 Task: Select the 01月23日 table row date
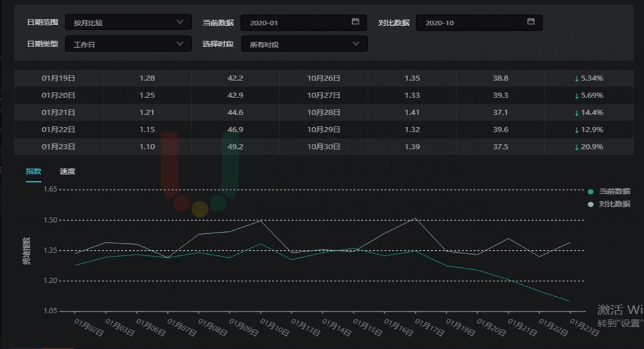click(58, 147)
